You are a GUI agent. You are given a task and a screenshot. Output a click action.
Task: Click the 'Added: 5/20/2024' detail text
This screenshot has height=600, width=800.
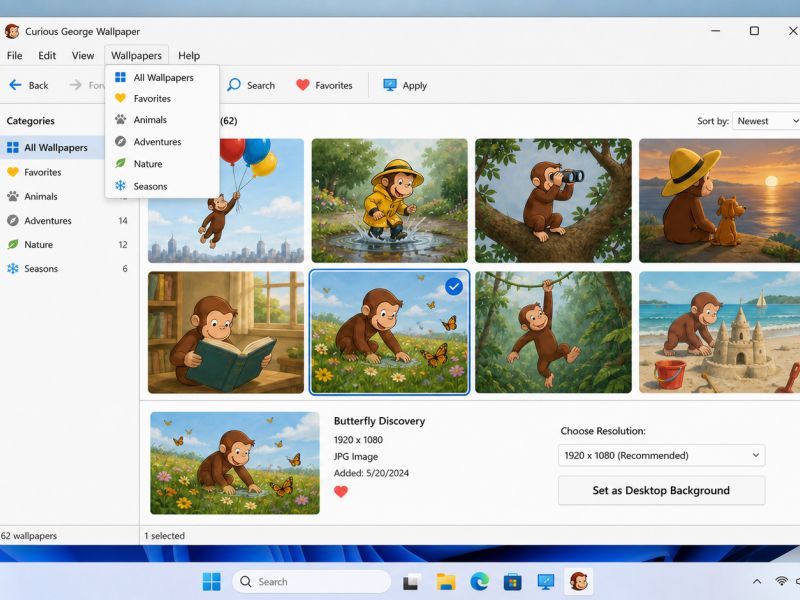coord(371,473)
